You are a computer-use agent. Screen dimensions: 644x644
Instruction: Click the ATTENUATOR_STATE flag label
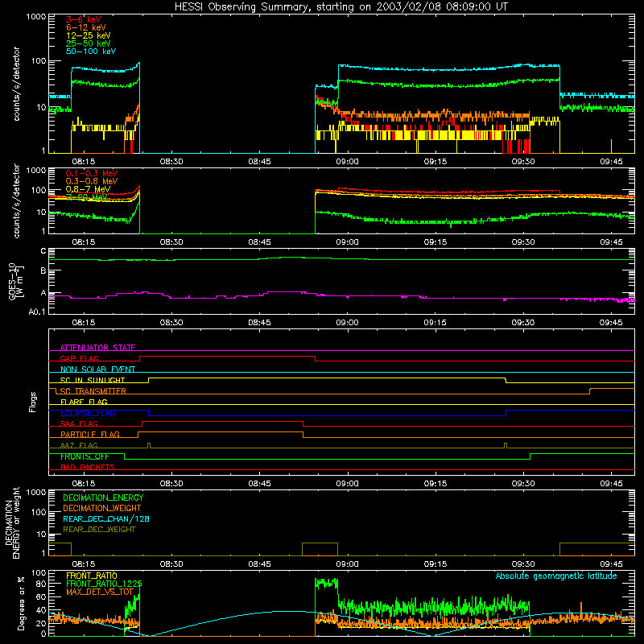tap(97, 348)
